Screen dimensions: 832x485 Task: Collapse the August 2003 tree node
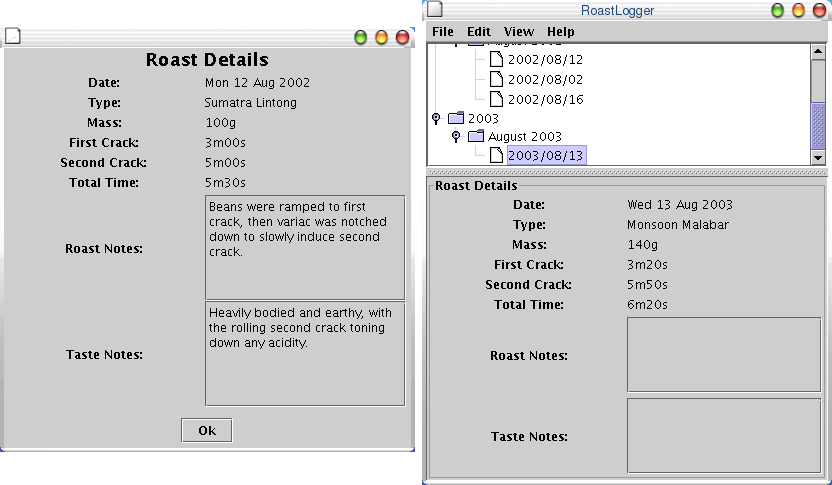click(456, 136)
